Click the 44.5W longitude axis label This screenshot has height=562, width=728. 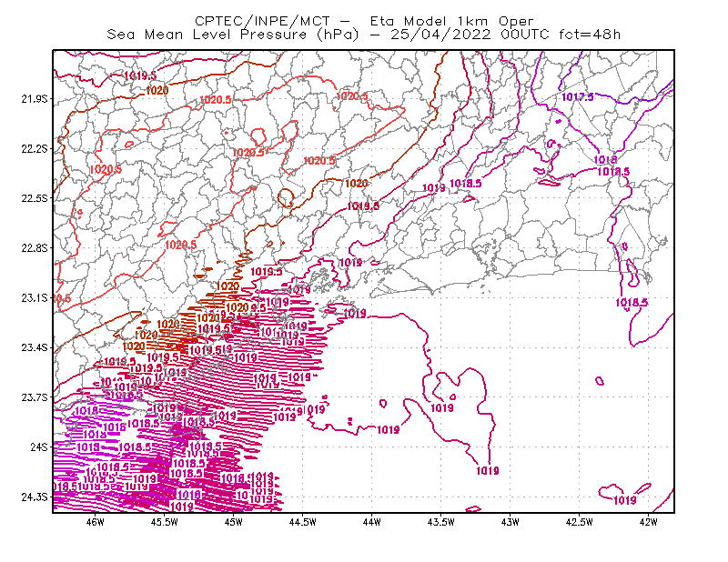click(x=302, y=522)
